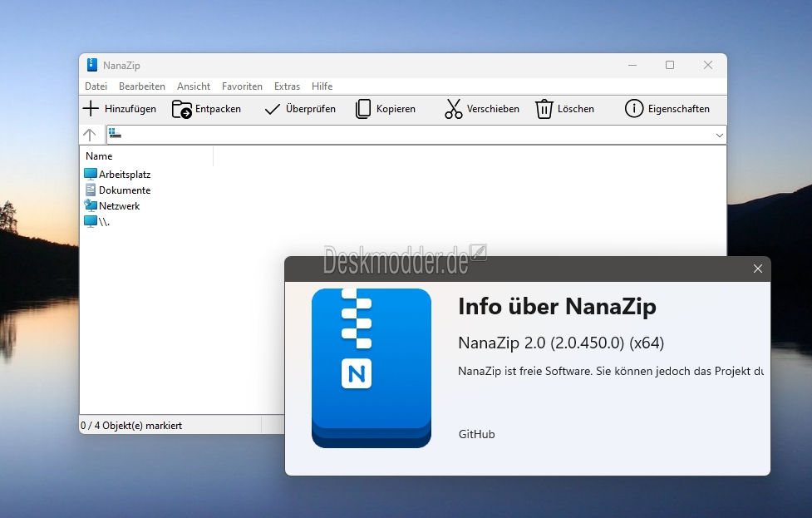Select the Arbeitsplatz label

[x=125, y=175]
